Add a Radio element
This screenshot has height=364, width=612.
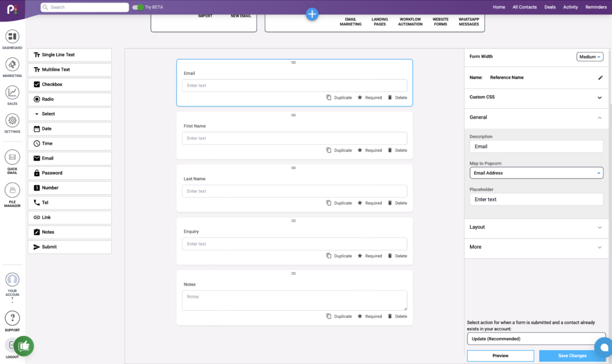coord(69,99)
